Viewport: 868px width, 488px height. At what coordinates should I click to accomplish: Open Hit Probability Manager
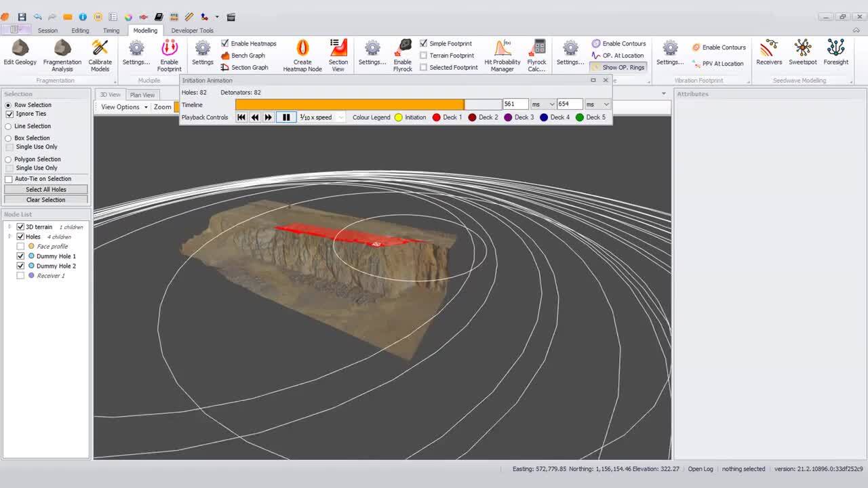502,55
